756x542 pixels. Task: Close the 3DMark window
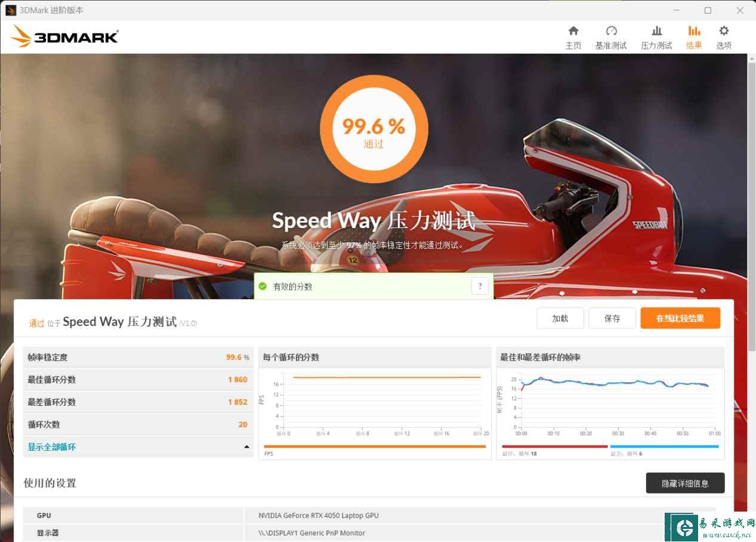tap(740, 10)
